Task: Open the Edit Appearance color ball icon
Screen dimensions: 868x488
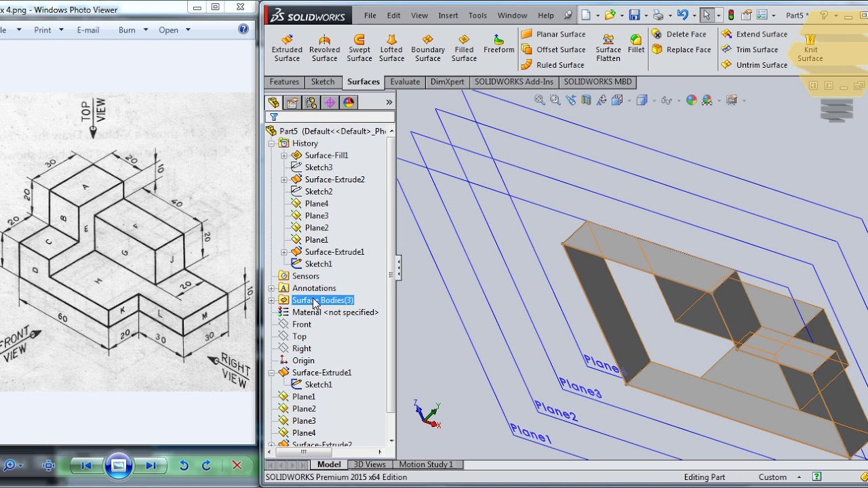Action: 692,100
